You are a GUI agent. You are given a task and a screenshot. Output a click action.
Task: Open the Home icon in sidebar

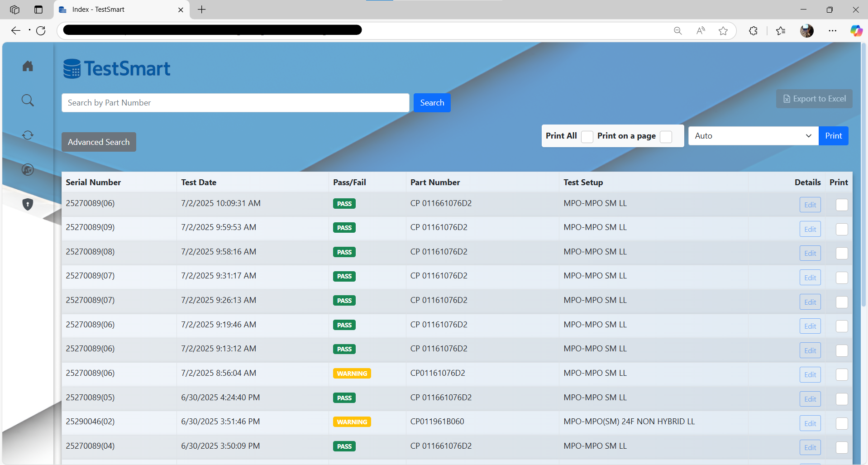[x=28, y=66]
